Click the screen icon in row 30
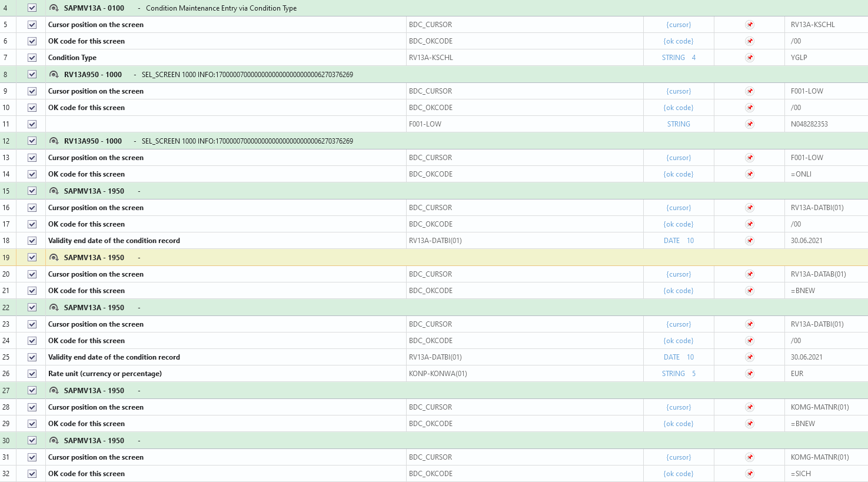The height and width of the screenshot is (482, 868). click(x=54, y=441)
